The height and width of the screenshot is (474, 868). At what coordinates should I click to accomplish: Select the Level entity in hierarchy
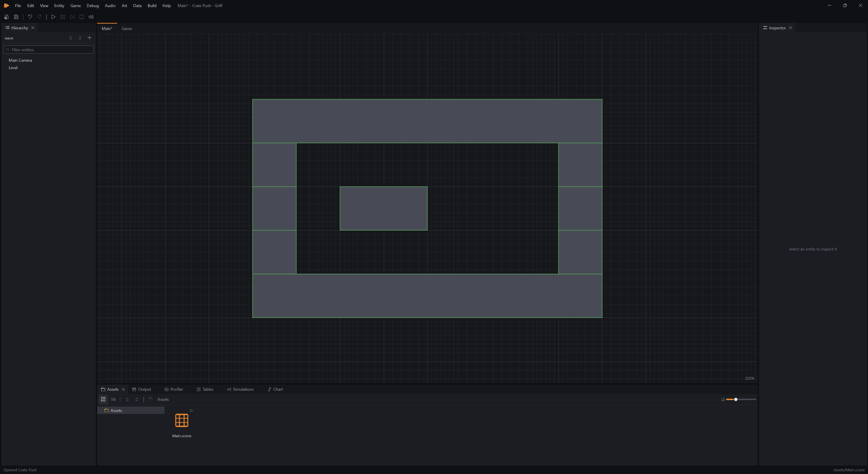coord(13,68)
